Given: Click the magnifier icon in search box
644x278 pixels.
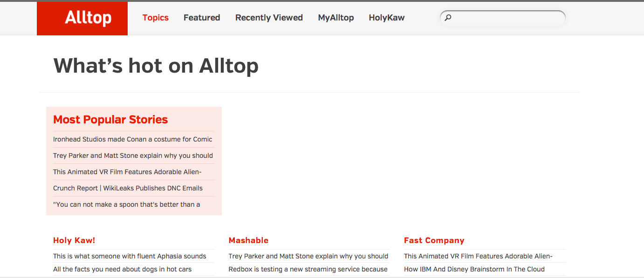Looking at the screenshot, I should tap(448, 18).
